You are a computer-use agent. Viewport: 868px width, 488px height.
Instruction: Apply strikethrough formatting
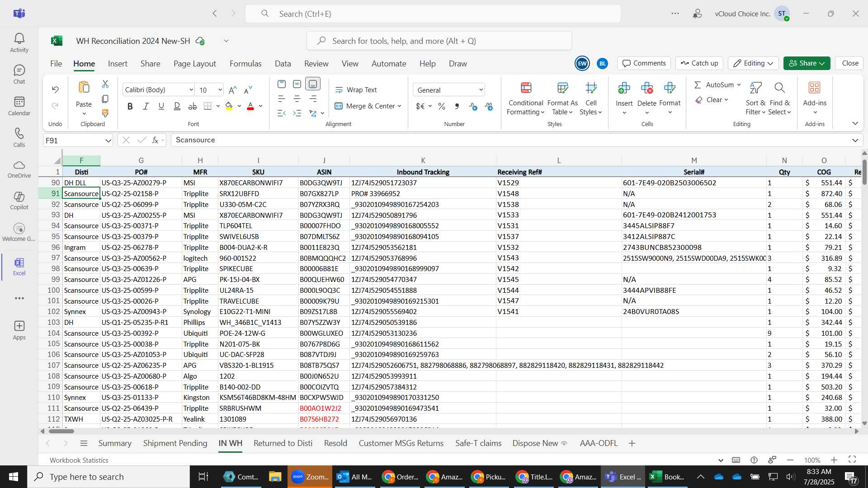pos(193,106)
